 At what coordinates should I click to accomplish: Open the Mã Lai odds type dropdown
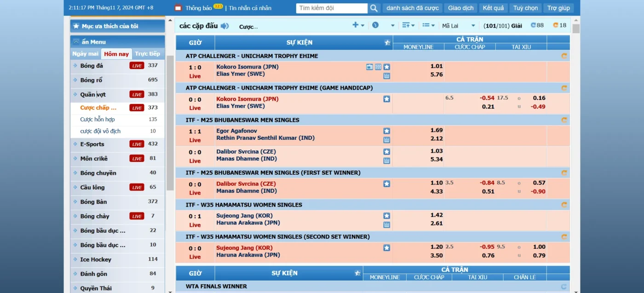click(x=459, y=26)
